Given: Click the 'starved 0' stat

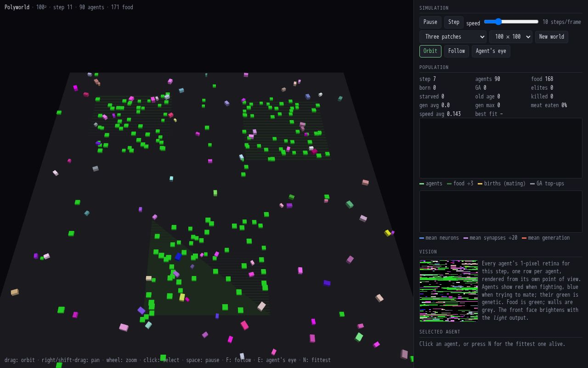Looking at the screenshot, I should click(432, 97).
